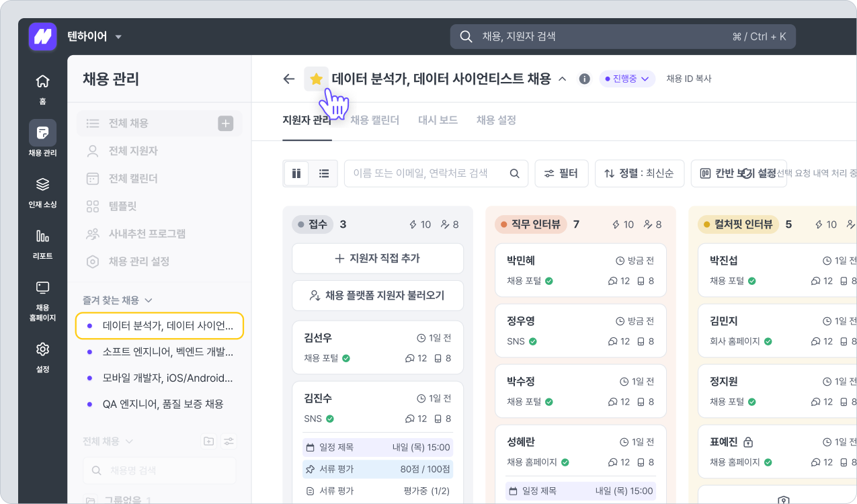
Task: Click add folder icon in 전체 채용 section
Action: pos(209,441)
